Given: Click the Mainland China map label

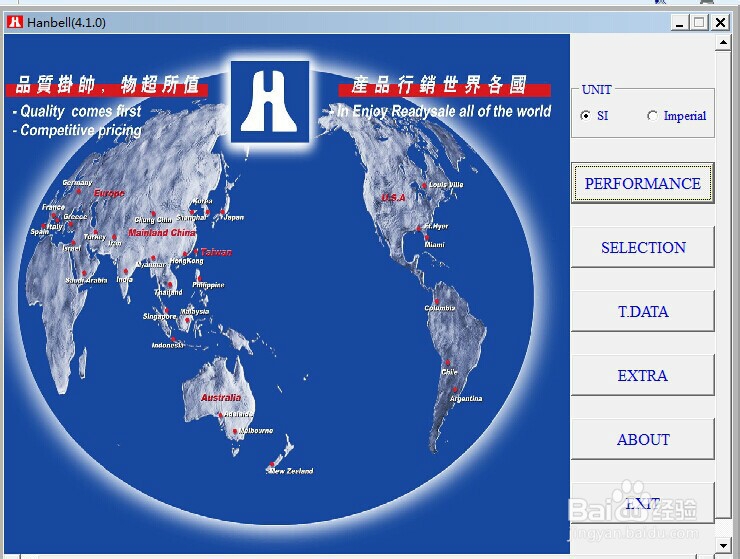Looking at the screenshot, I should pos(162,232).
